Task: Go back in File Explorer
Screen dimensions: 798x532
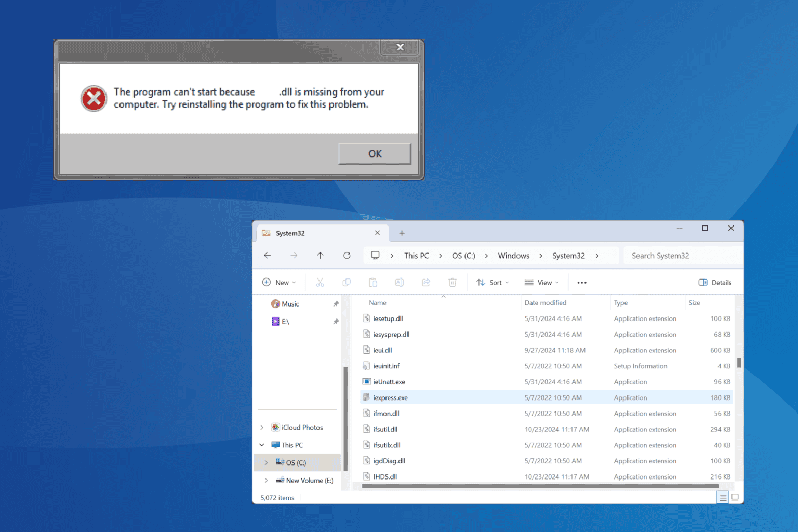Action: (x=268, y=256)
